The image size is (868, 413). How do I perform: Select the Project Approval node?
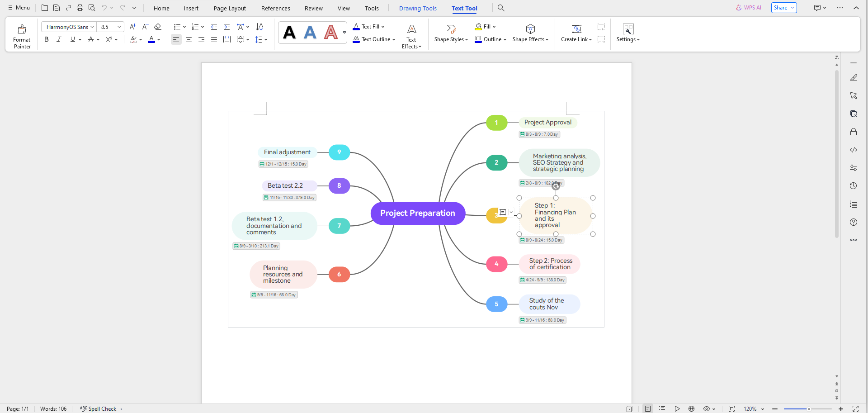click(x=547, y=122)
